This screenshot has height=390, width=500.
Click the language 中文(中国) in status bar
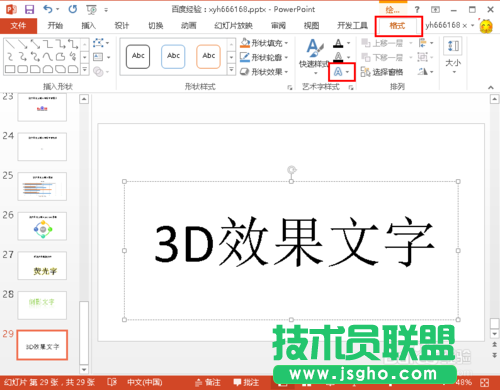click(145, 382)
